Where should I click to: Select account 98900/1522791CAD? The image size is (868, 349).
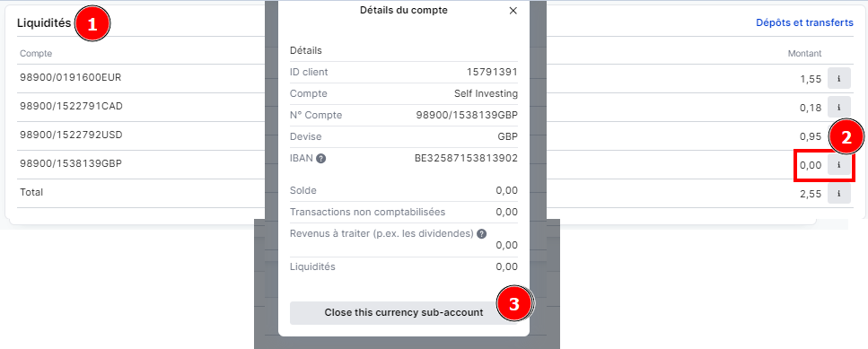tap(71, 106)
